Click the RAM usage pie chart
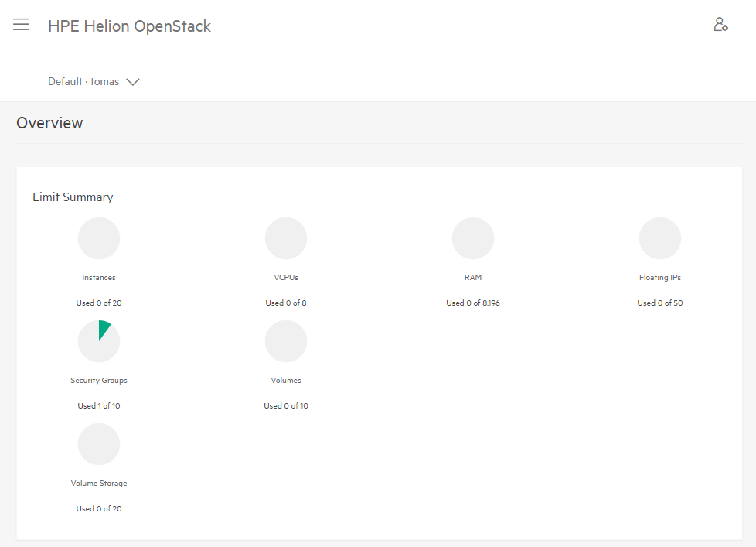756x547 pixels. click(473, 238)
